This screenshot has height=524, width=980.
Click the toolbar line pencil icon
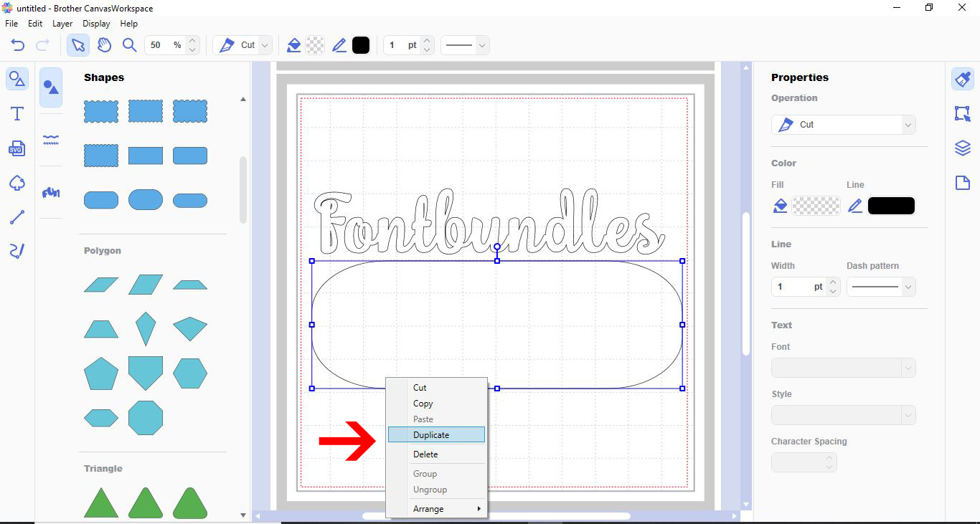(x=339, y=45)
